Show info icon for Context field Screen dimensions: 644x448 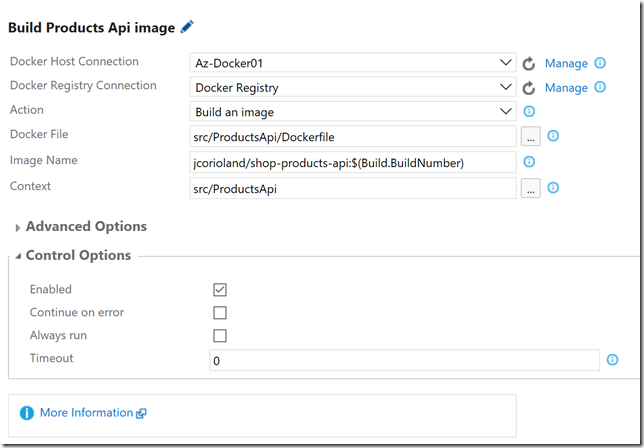[553, 188]
